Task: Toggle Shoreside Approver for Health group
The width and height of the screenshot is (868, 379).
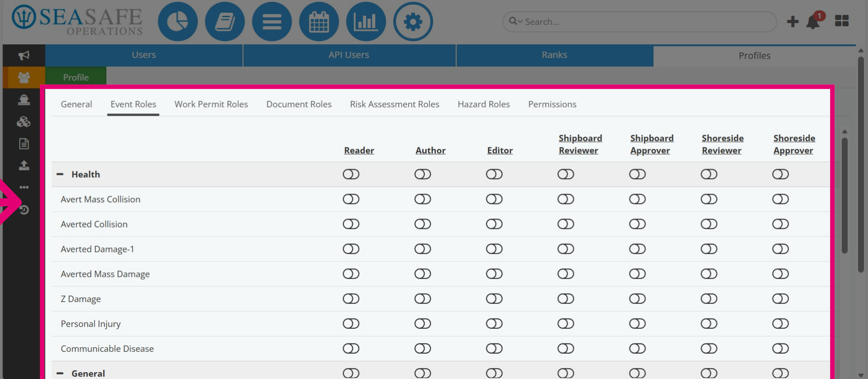Action: (x=780, y=174)
